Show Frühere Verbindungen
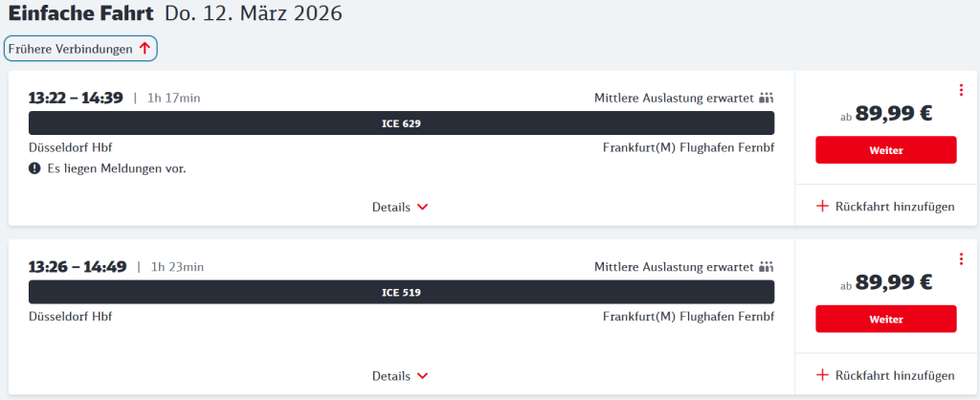 point(70,48)
